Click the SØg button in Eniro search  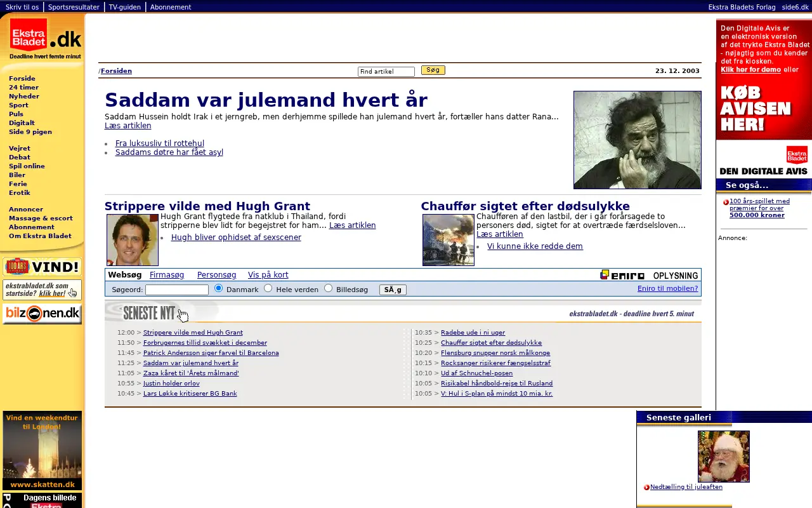pos(393,290)
